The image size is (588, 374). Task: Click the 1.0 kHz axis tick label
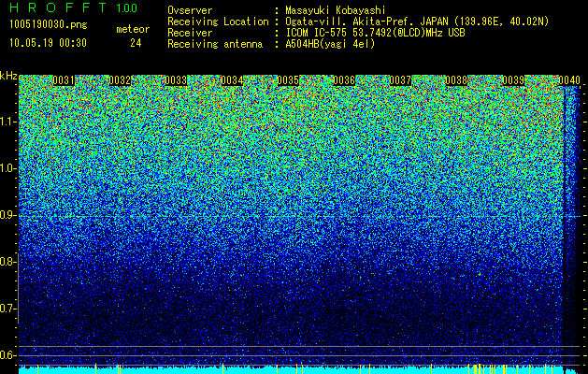tap(8, 168)
